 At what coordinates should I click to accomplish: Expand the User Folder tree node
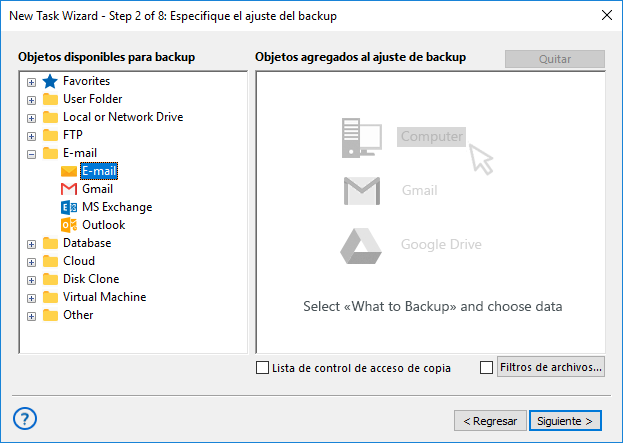click(31, 100)
